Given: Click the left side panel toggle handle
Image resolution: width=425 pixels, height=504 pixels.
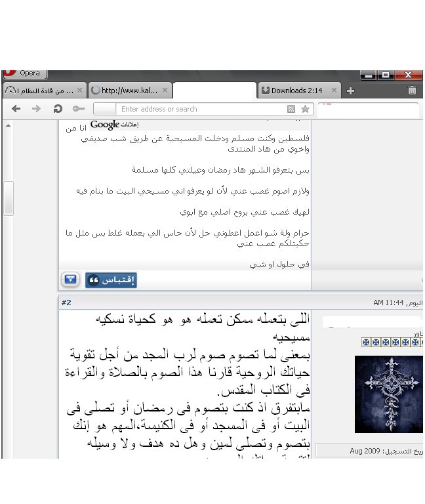Looking at the screenshot, I should 9,198.
